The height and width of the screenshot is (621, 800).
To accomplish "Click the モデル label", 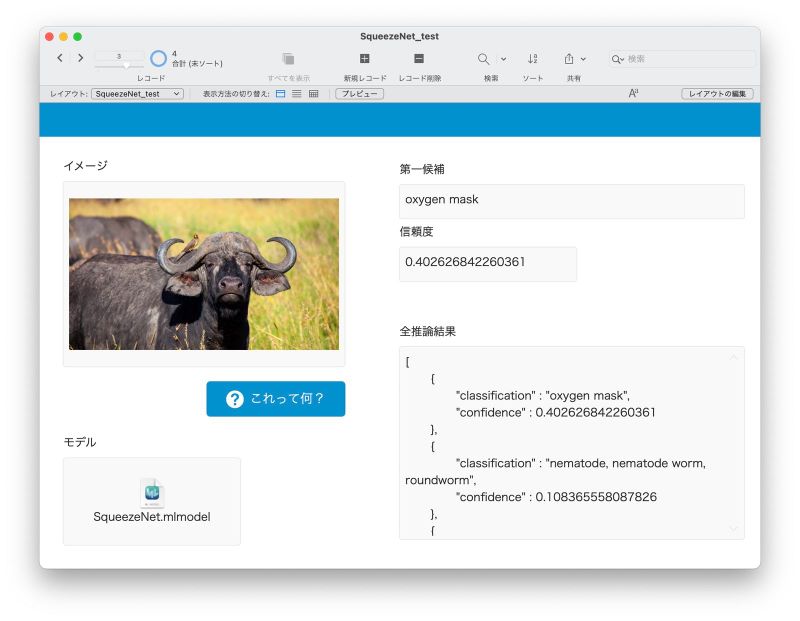I will pos(80,442).
